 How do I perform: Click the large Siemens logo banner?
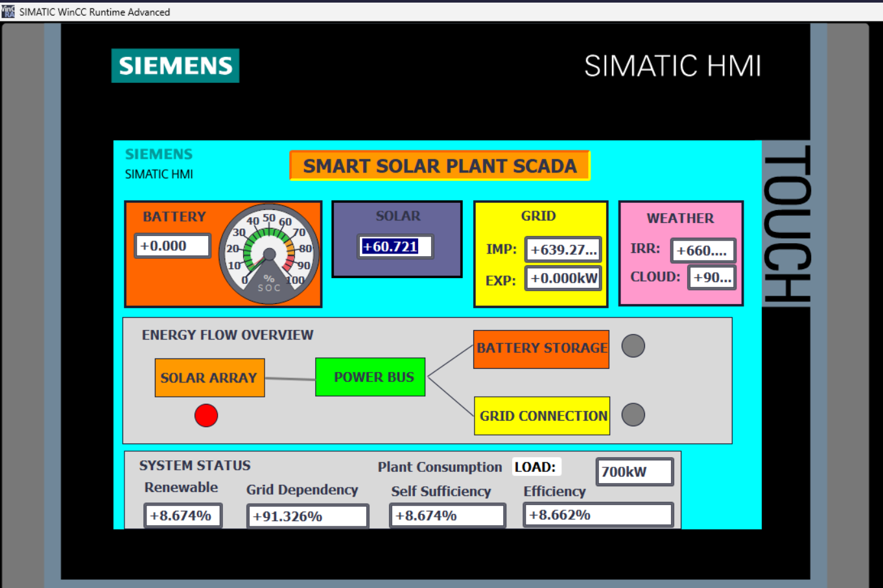[x=175, y=65]
